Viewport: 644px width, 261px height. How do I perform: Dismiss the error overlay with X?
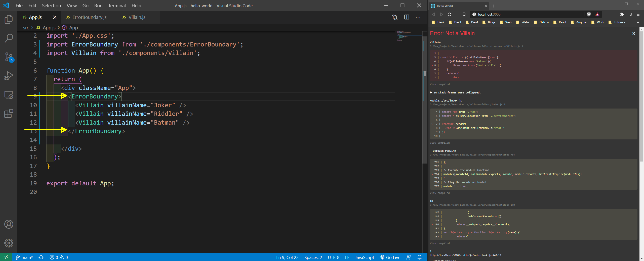634,33
